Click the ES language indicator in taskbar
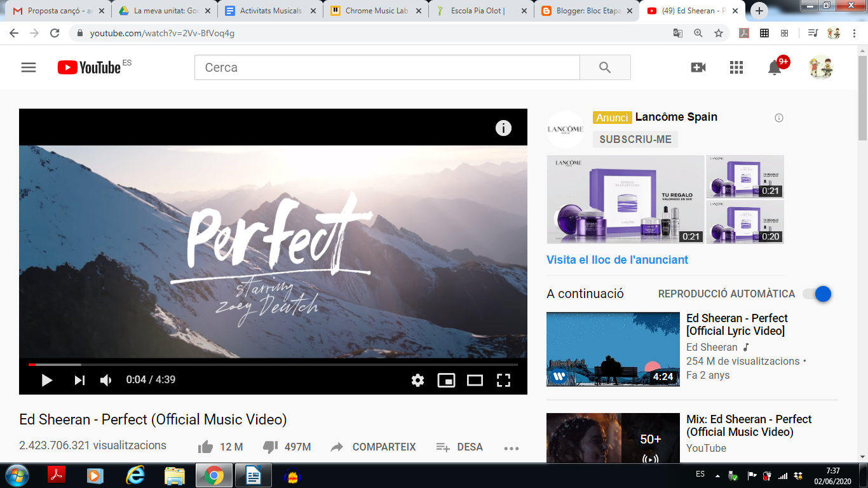The image size is (868, 488). point(700,474)
